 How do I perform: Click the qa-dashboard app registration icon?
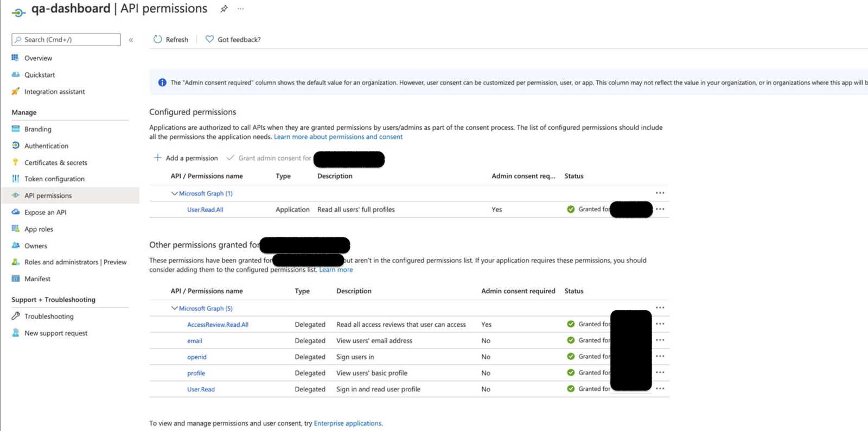[x=18, y=11]
